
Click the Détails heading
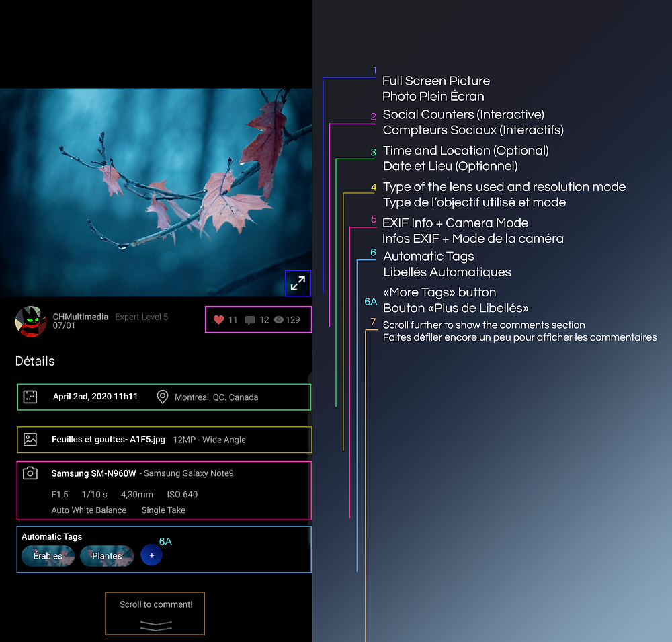pos(35,361)
